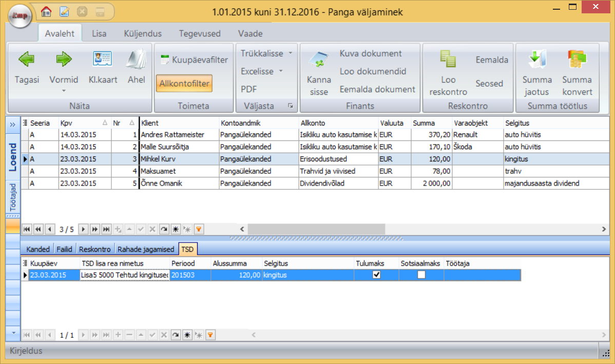Screen dimensions: 615x364
Task: Click the Loo dokumendid button
Action: point(373,71)
